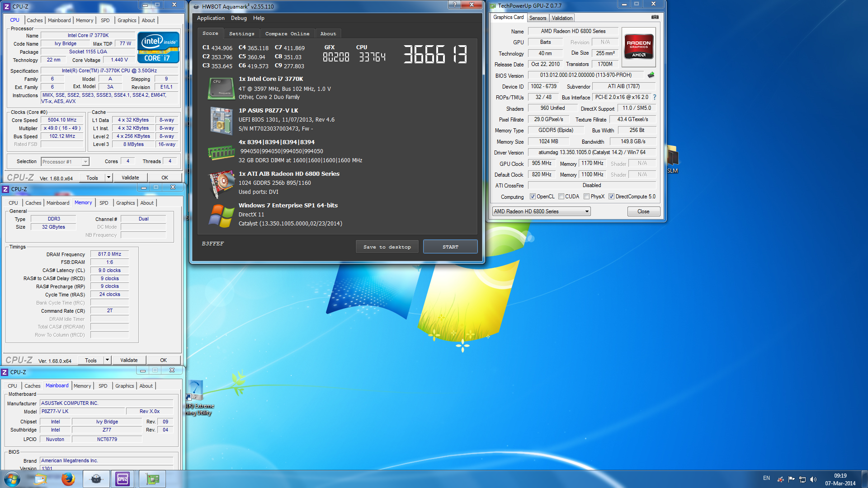Toggle the OpenCL checkbox in GPU-Z
Screen dimensions: 868x488
(x=533, y=197)
